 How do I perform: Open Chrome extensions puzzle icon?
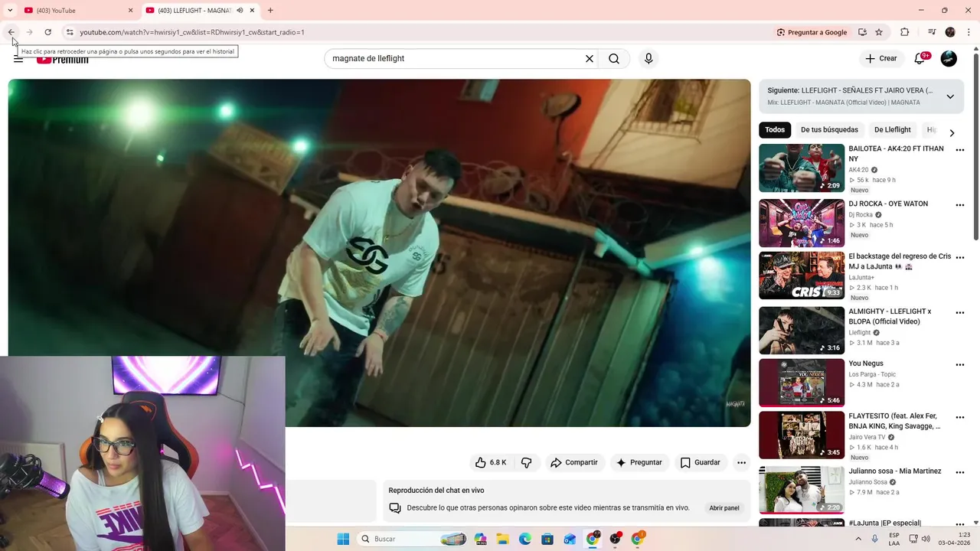(905, 32)
